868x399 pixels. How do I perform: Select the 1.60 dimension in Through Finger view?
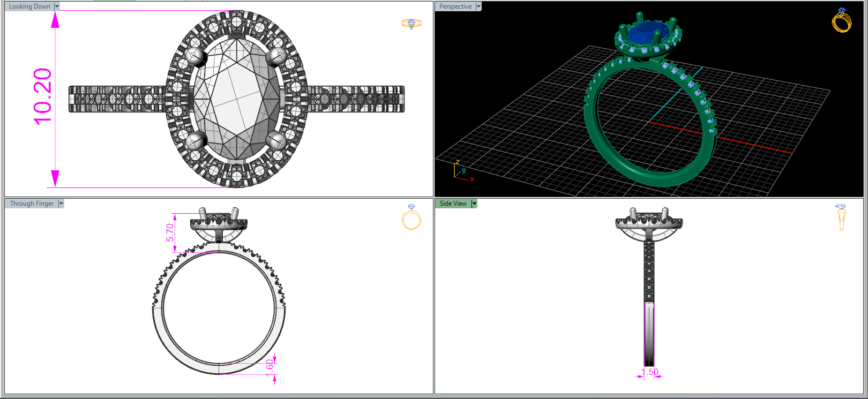pos(270,367)
